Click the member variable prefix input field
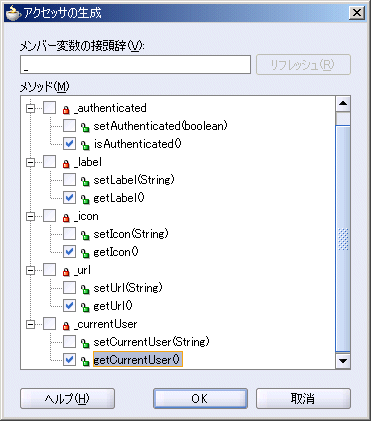Screen dimensions: 371x421 point(135,64)
